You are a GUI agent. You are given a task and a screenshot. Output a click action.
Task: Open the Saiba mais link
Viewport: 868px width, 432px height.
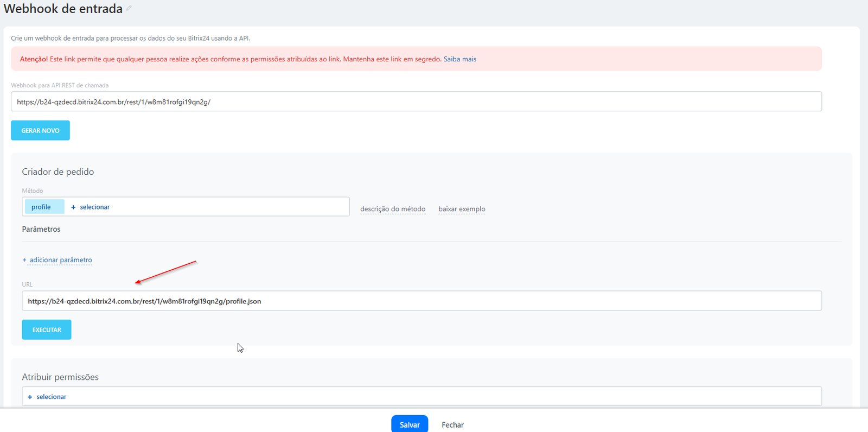pos(460,59)
